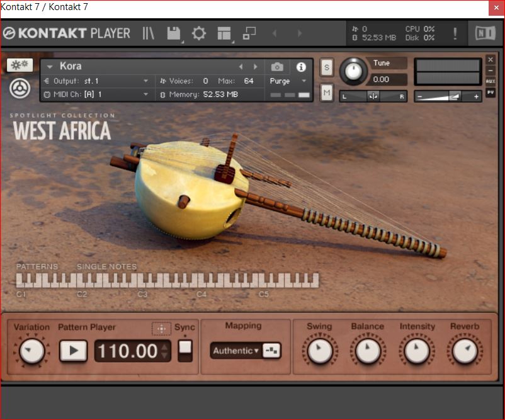This screenshot has width=505, height=420.
Task: Load next Kora preset arrow
Action: (x=256, y=67)
